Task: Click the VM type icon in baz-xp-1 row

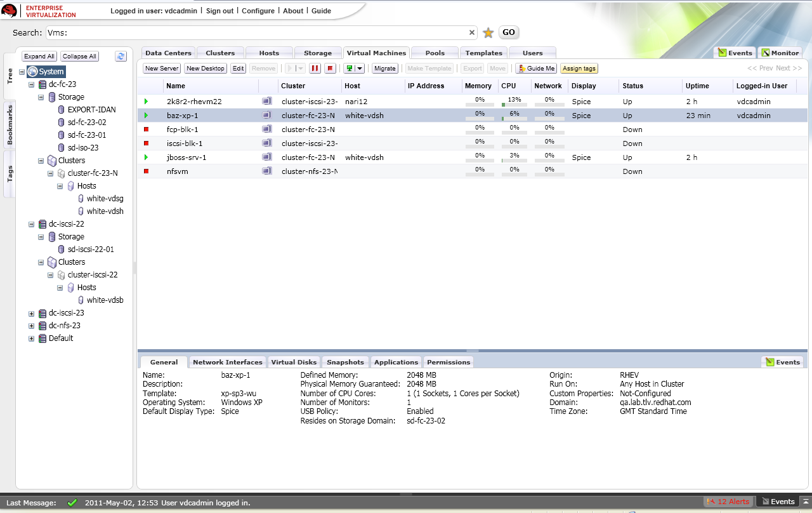Action: 267,116
